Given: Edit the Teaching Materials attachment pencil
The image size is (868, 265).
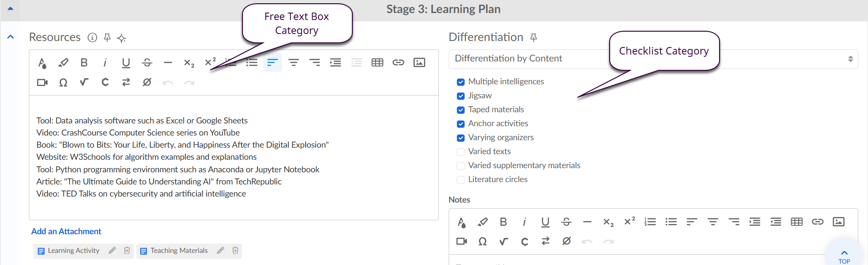Looking at the screenshot, I should coord(221,251).
